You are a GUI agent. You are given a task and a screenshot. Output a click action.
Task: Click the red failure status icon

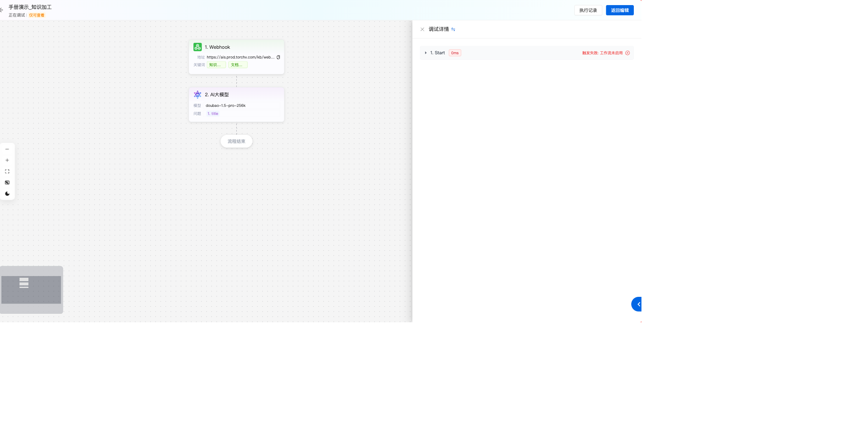tap(627, 53)
